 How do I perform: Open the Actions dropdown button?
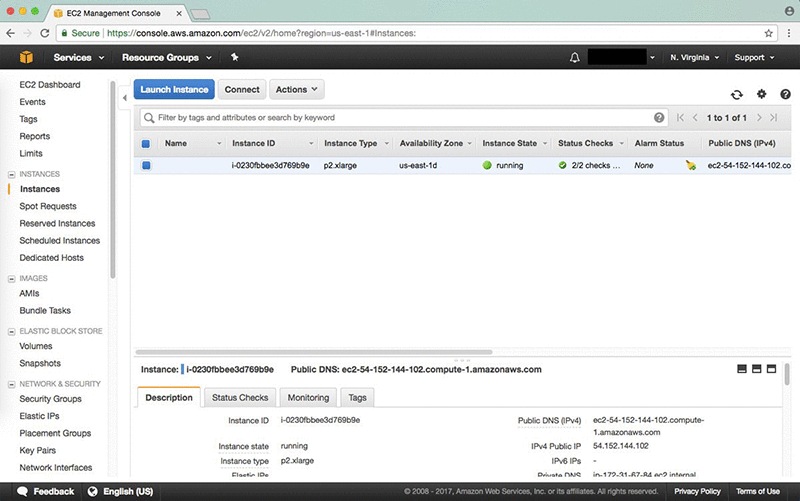pos(296,89)
